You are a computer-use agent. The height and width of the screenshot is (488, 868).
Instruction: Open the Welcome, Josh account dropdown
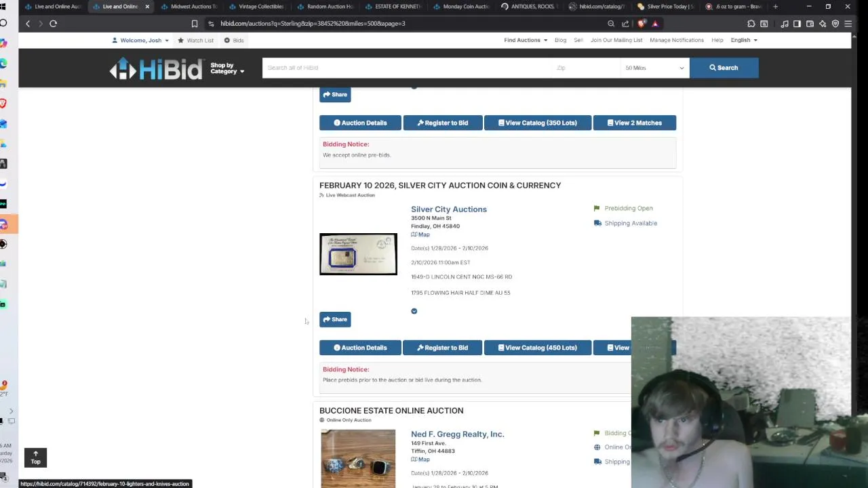(x=140, y=41)
